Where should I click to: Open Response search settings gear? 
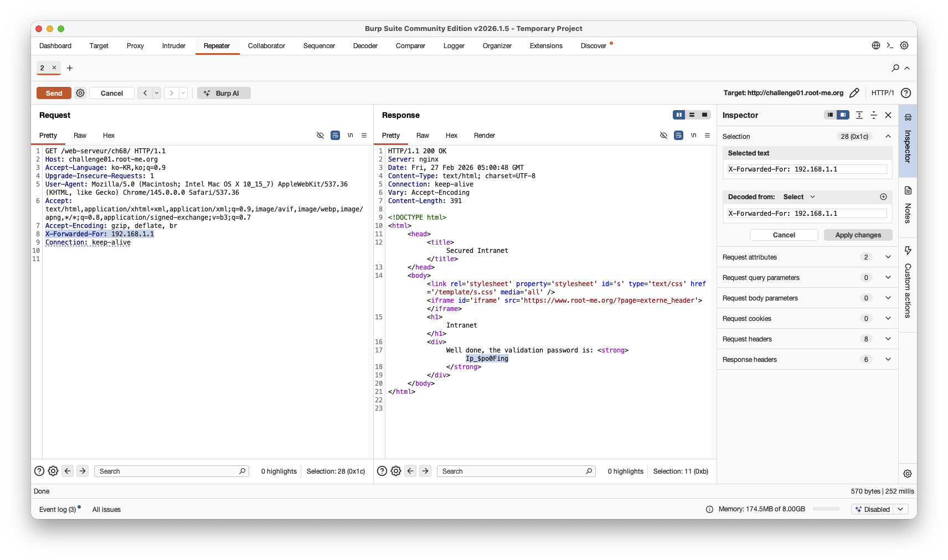pyautogui.click(x=396, y=471)
